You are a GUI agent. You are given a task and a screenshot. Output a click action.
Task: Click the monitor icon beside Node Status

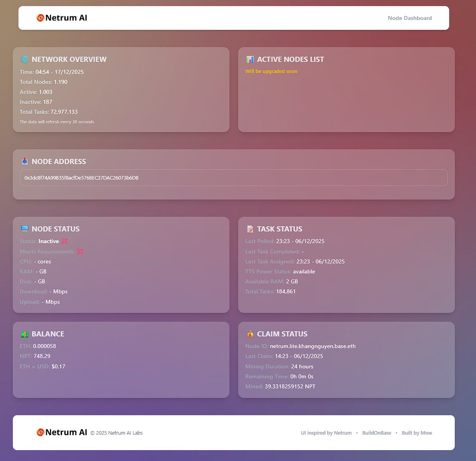(x=25, y=229)
